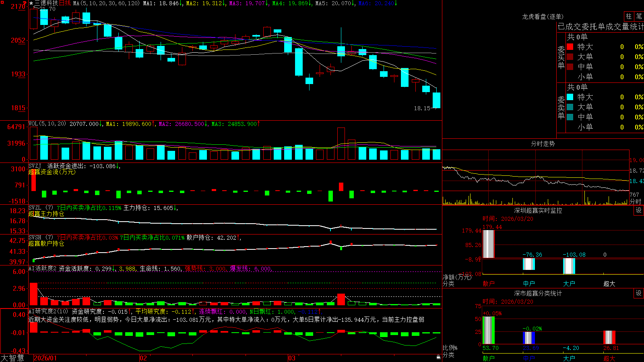Click the red 特大 swatch under 委买单

(570, 47)
